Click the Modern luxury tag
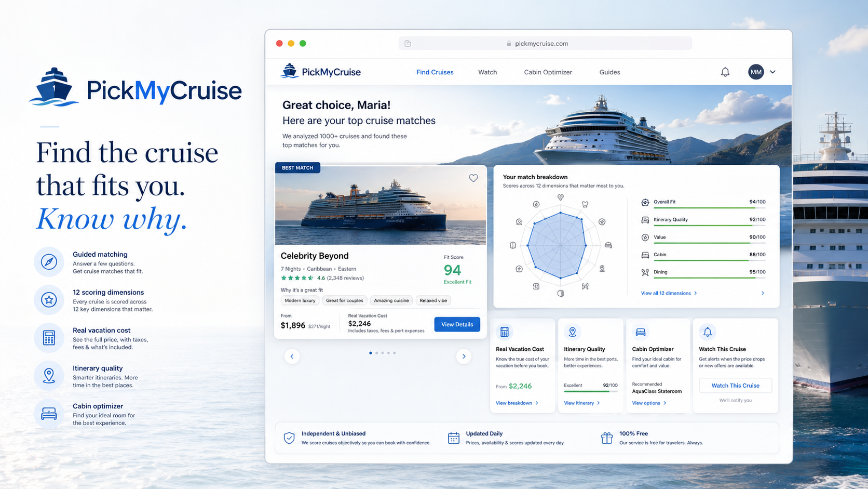 pyautogui.click(x=300, y=300)
